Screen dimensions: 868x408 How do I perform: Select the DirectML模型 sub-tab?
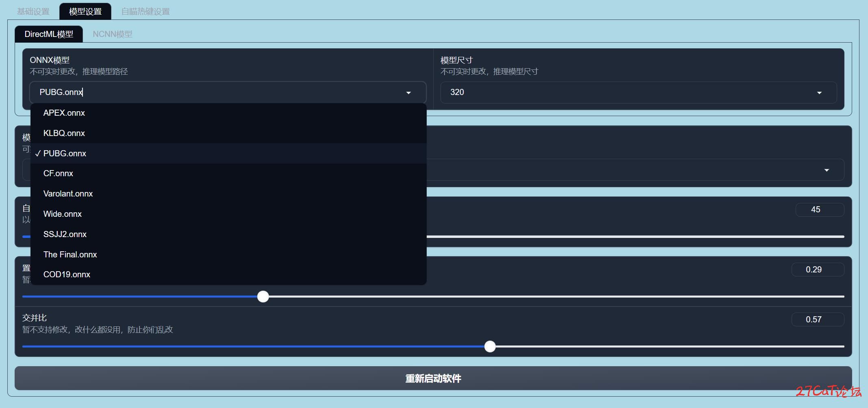click(49, 34)
